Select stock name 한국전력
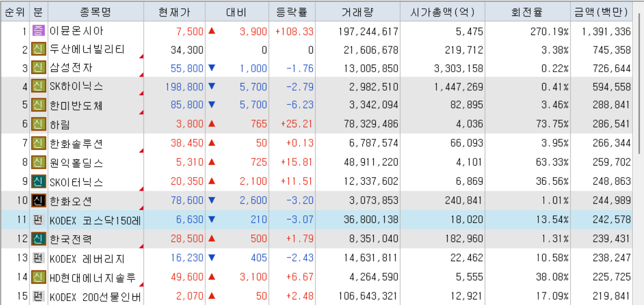The width and height of the screenshot is (644, 305). tap(71, 239)
